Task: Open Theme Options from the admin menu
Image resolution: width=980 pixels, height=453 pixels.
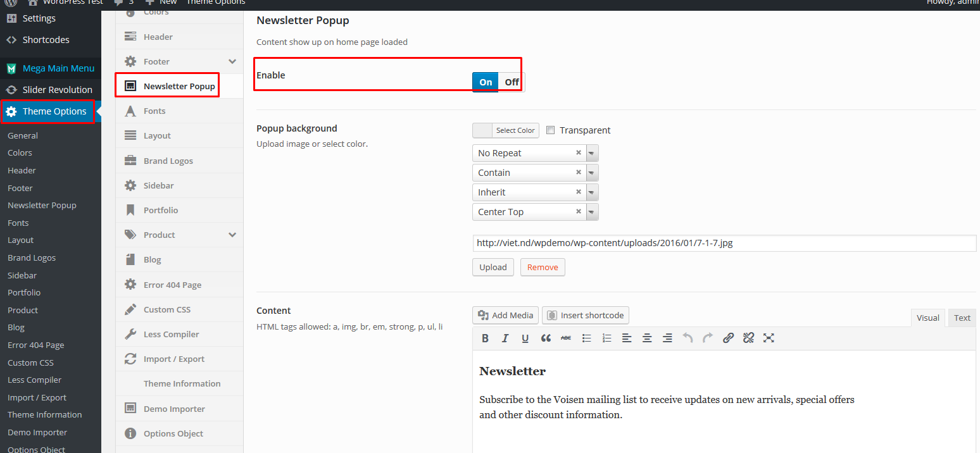Action: [49, 111]
